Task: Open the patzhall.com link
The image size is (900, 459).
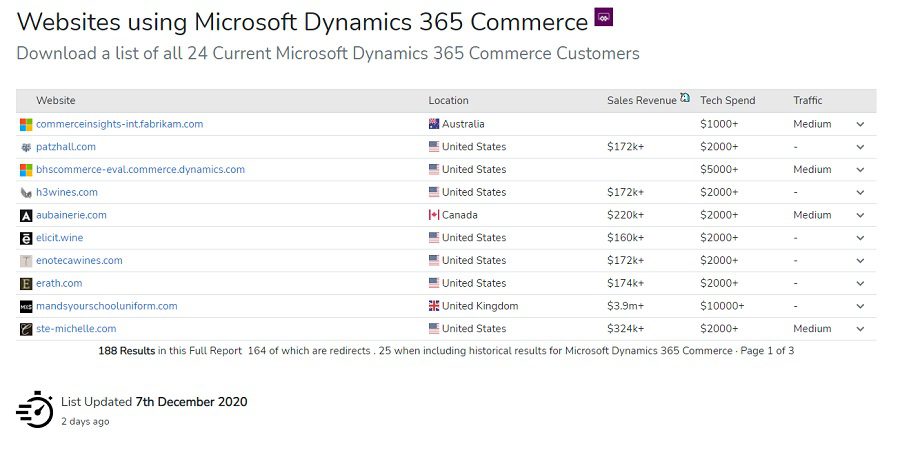Action: tap(66, 147)
